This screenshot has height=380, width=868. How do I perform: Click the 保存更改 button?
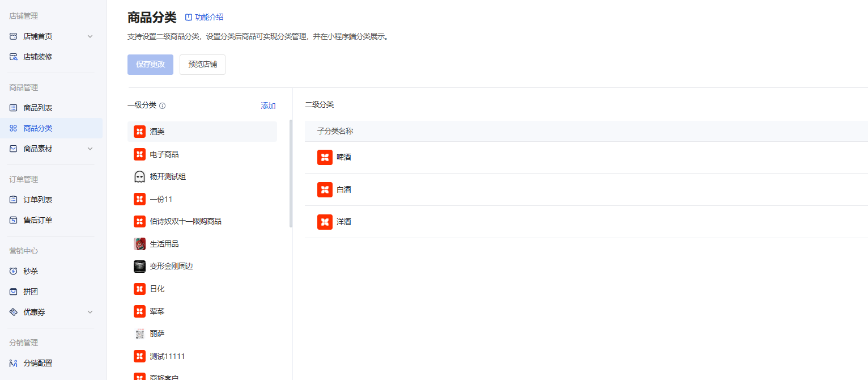[x=150, y=65]
